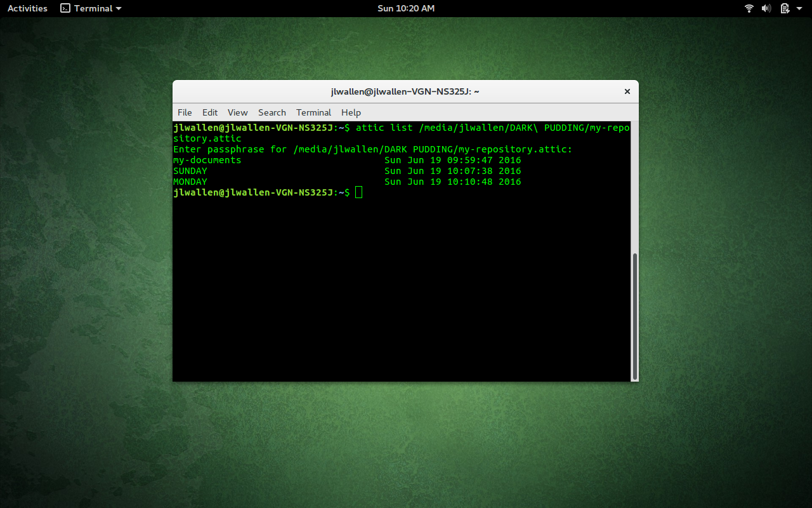Click the SUNDAY archive name
Viewport: 812px width, 508px height.
click(190, 171)
